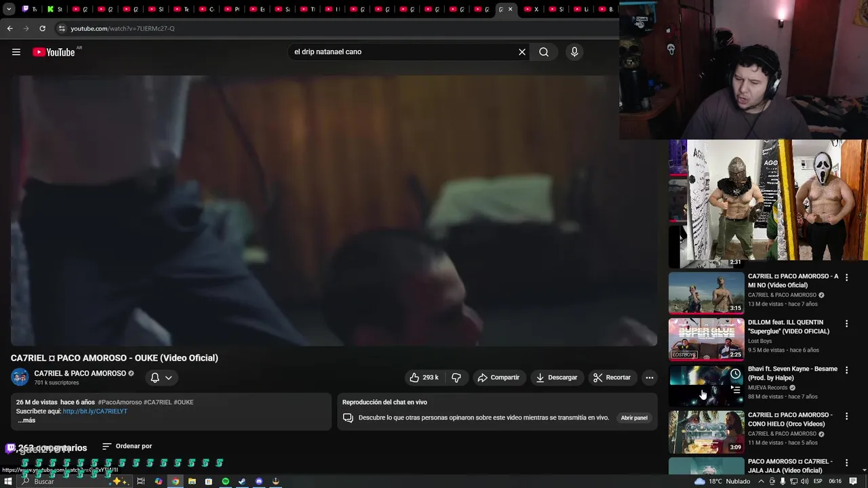Open the bit.ly/CA7RIELYT subscribe link

coord(95,411)
